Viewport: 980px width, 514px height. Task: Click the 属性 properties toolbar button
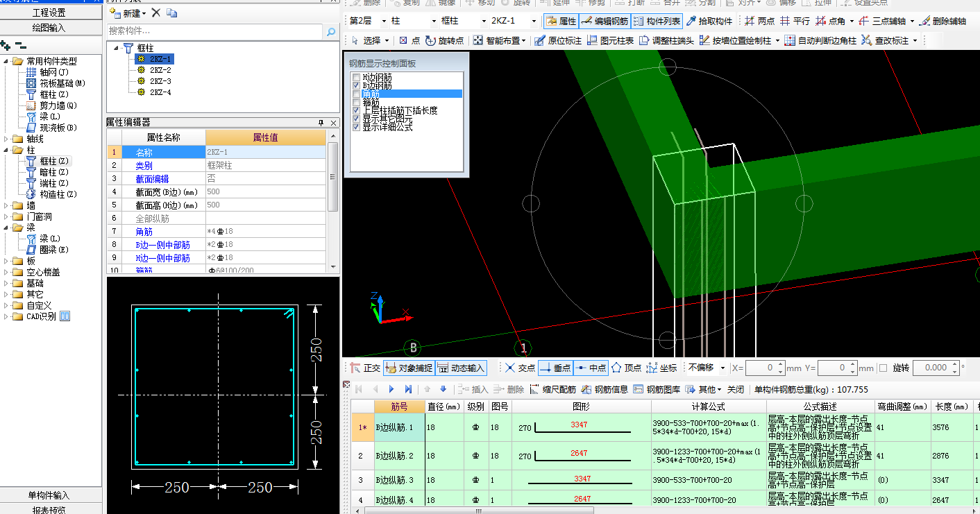click(561, 22)
